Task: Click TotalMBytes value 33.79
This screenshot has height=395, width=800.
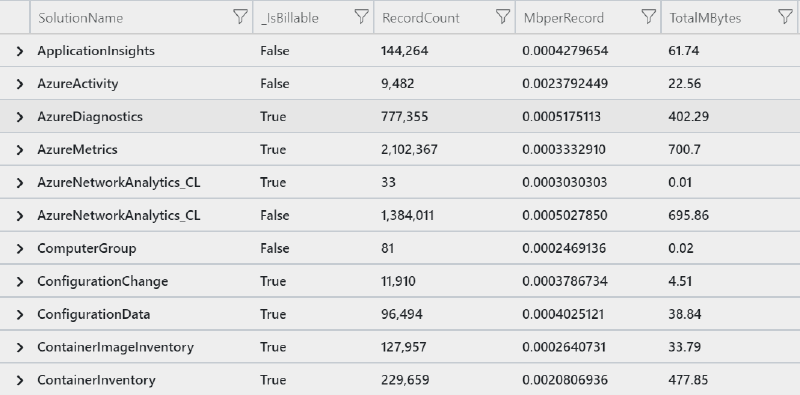Action: pos(684,347)
